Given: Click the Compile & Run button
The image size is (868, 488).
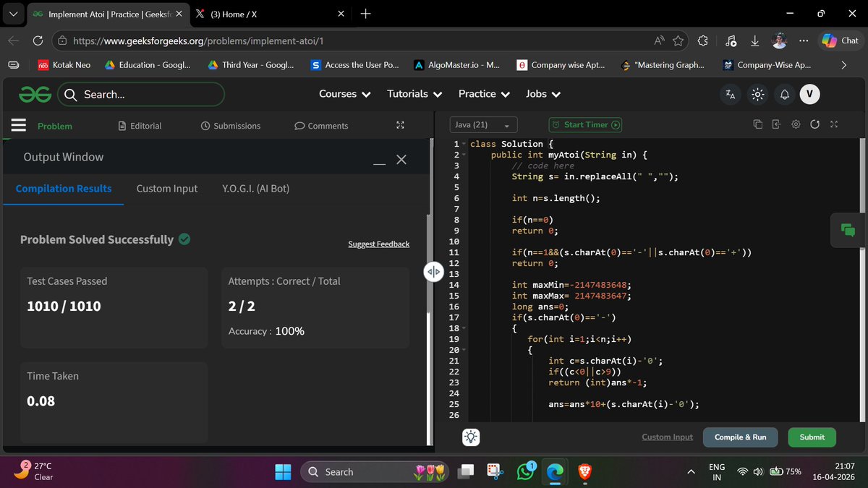Looking at the screenshot, I should [x=741, y=437].
